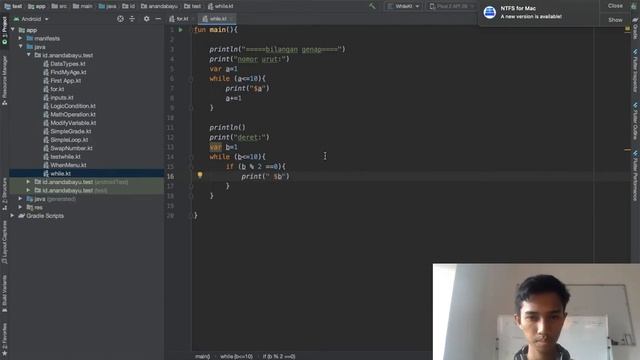Open Project tool window side tab
This screenshot has width=640, height=360.
4,31
